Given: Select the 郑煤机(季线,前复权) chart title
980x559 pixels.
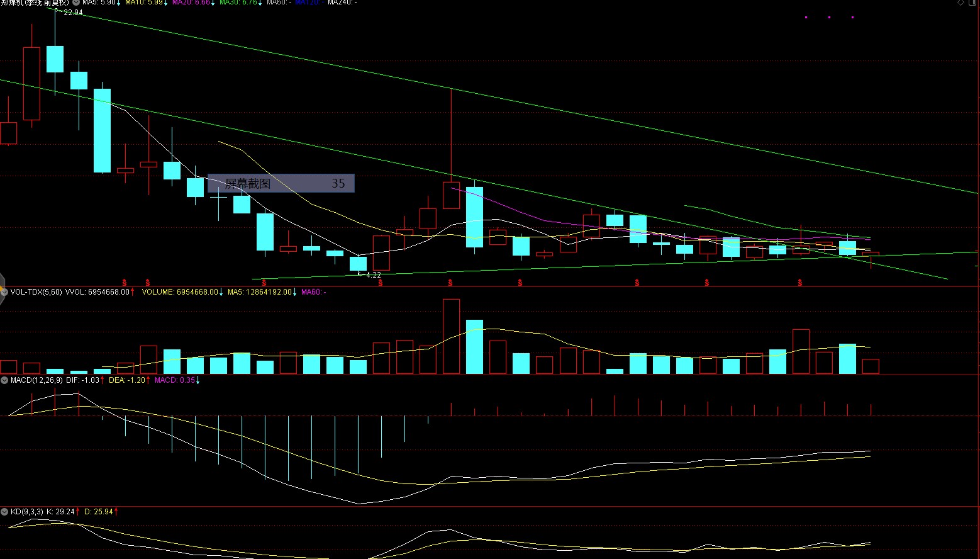Looking at the screenshot, I should tap(35, 3).
